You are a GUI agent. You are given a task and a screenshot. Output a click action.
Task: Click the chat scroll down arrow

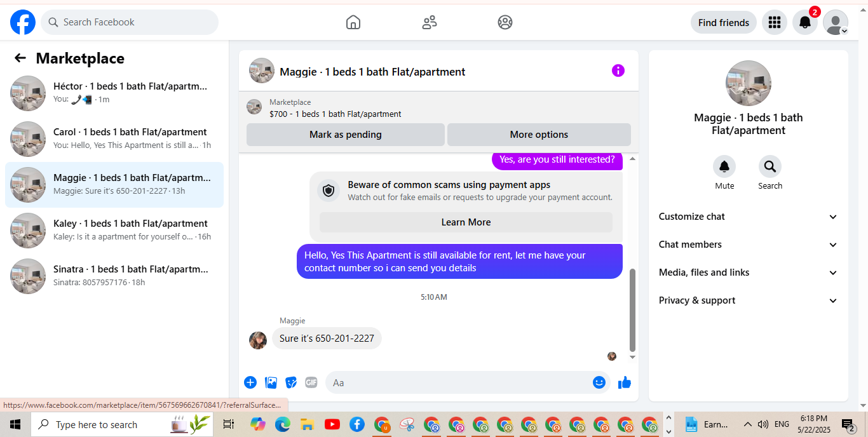[x=632, y=357]
